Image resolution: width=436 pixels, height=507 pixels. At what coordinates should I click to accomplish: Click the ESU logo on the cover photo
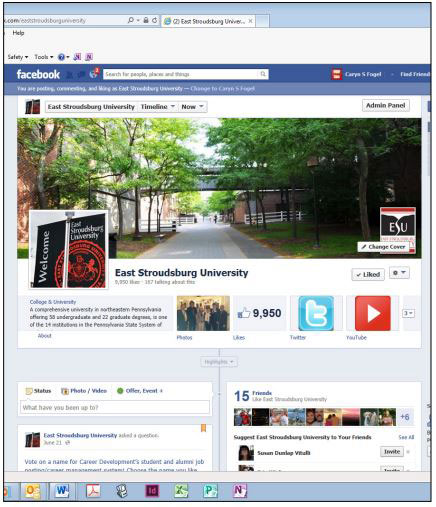[x=398, y=230]
